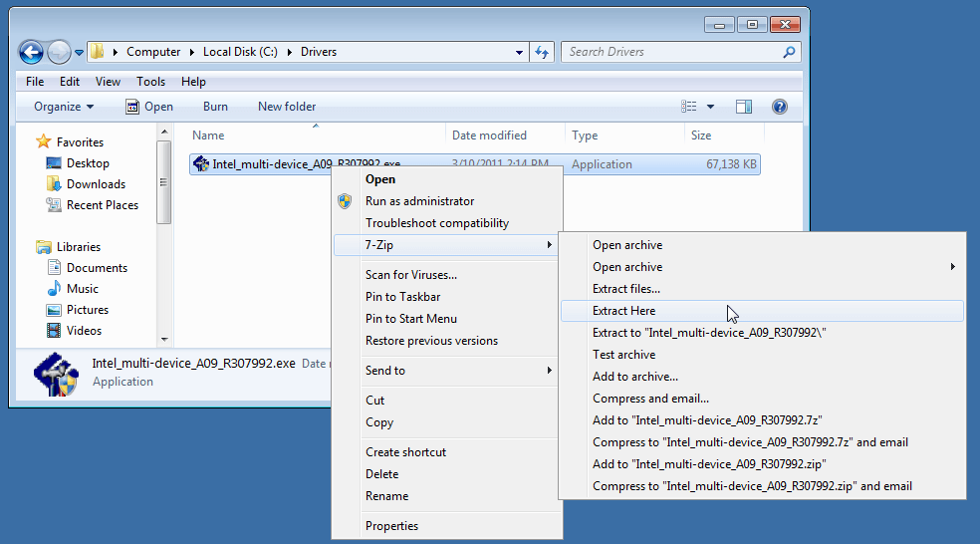The width and height of the screenshot is (980, 544).
Task: Select Libraries in navigation pane
Action: [69, 247]
